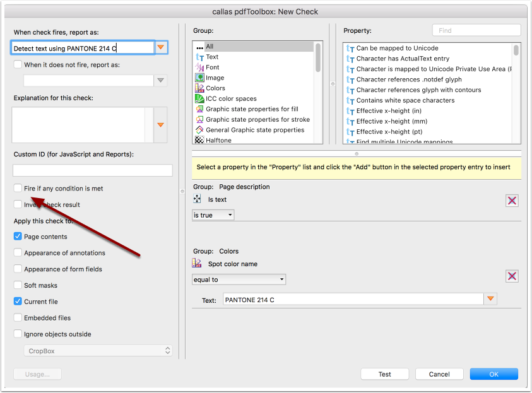Click the Usage... button
The image size is (532, 393).
pyautogui.click(x=37, y=374)
